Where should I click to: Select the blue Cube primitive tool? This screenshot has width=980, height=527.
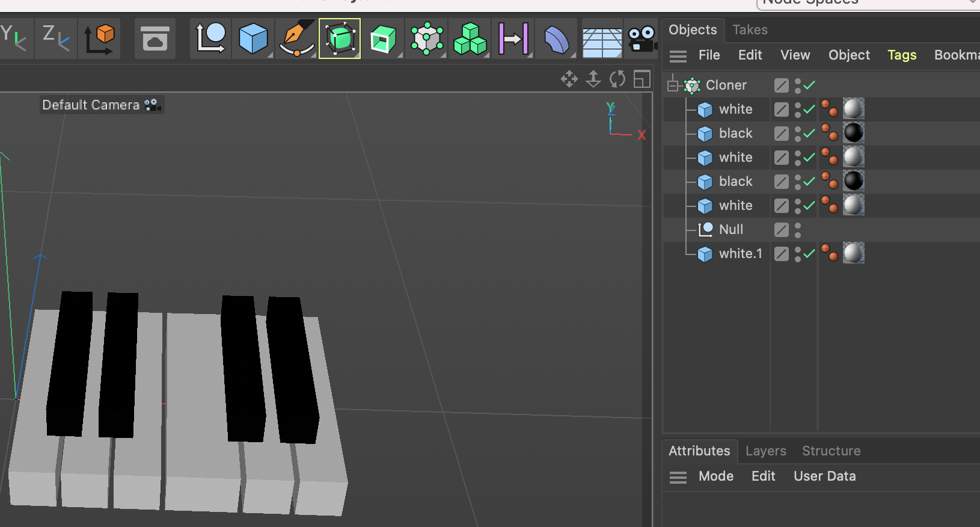point(253,38)
